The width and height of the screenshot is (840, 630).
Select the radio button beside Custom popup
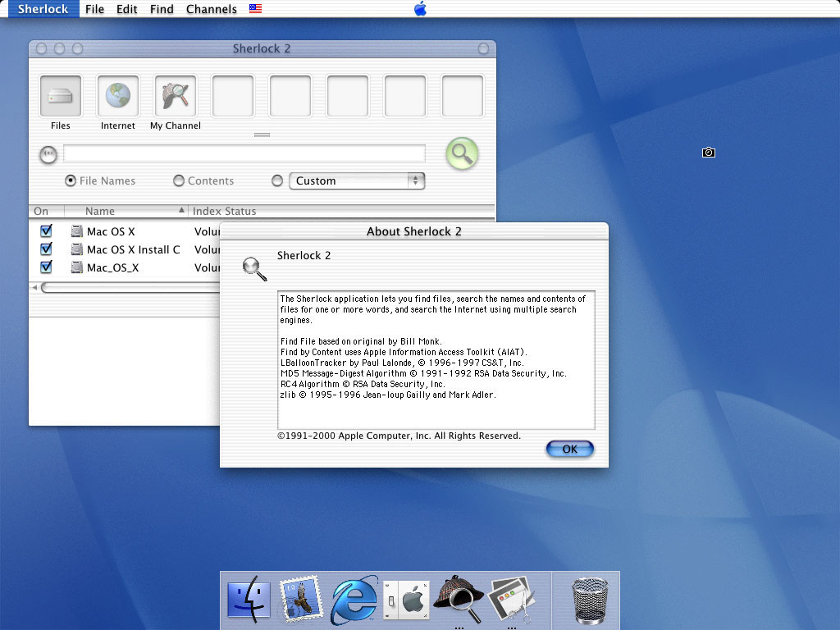pyautogui.click(x=277, y=180)
